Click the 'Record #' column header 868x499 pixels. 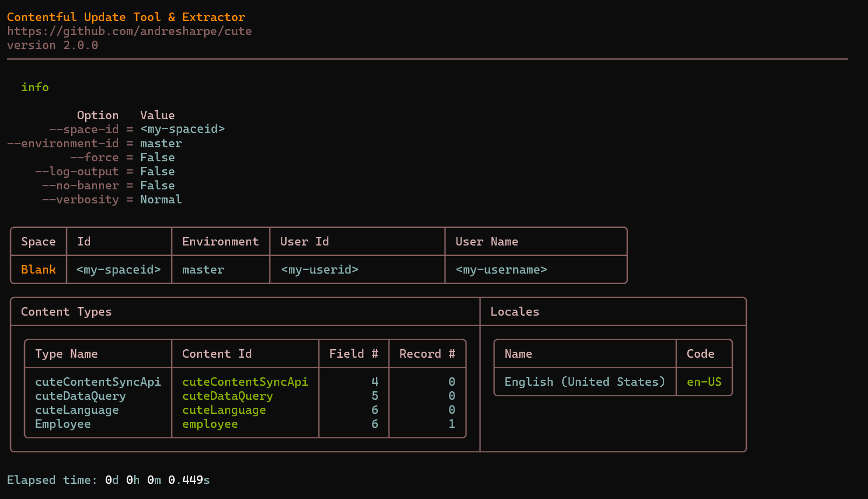pos(427,354)
